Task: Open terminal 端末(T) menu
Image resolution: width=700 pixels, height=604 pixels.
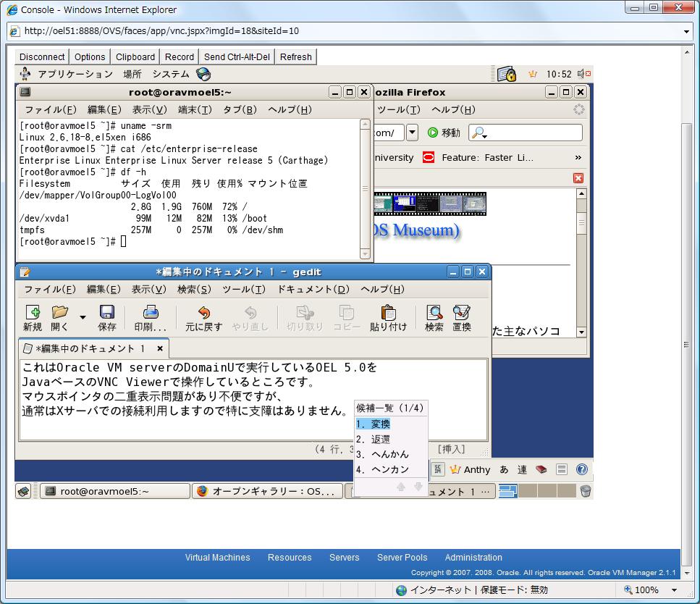Action: click(195, 109)
